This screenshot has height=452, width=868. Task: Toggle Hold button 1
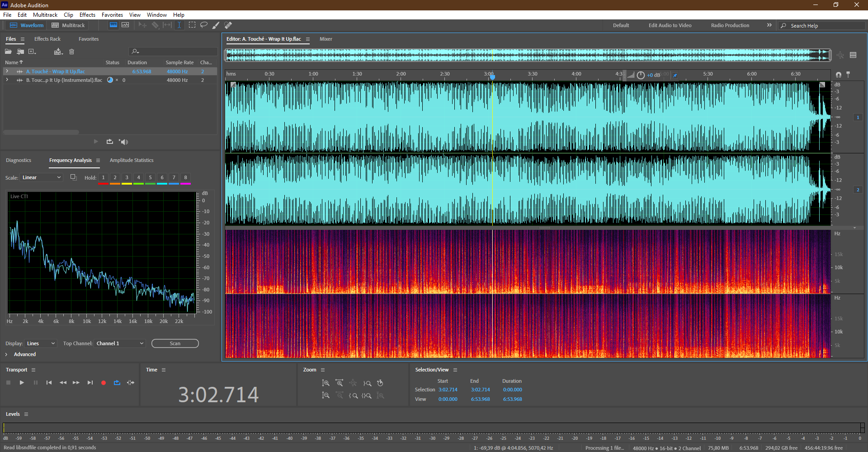(x=104, y=178)
